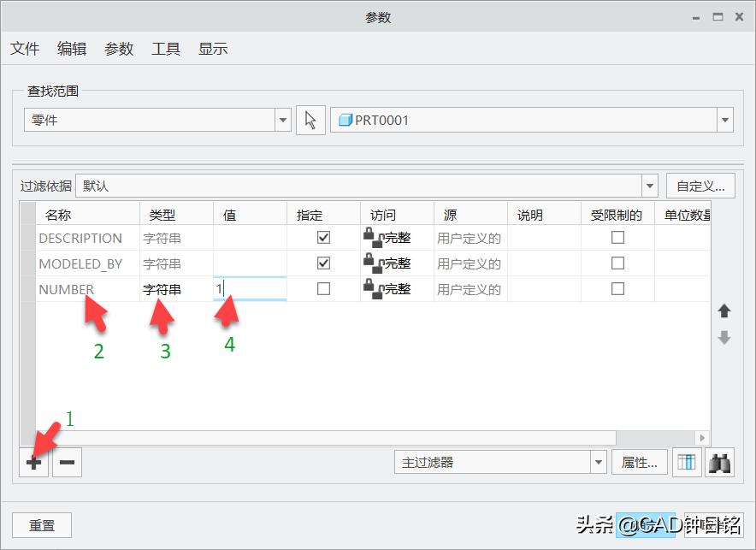Open the 主过滤器 dropdown
The height and width of the screenshot is (550, 756).
point(599,461)
